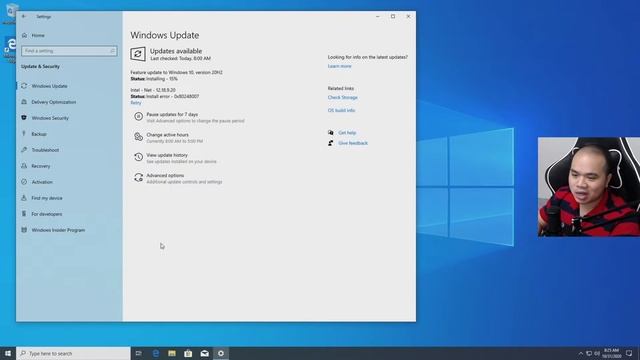Click the Recovery sidebar icon
The image size is (640, 360).
pyautogui.click(x=24, y=166)
